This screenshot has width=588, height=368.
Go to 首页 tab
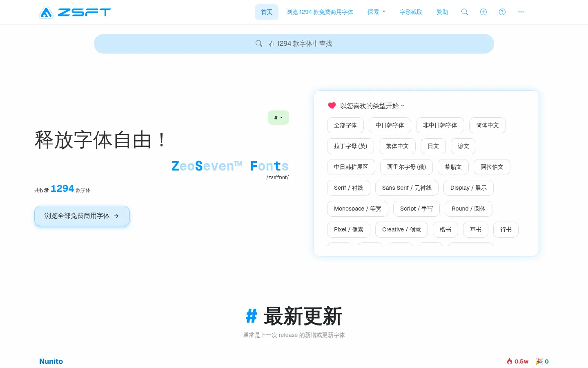point(267,12)
